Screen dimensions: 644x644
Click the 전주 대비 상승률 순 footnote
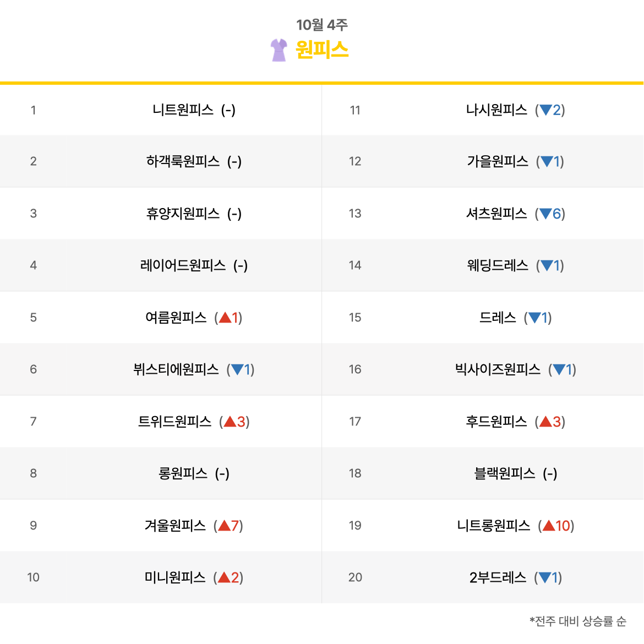(578, 621)
